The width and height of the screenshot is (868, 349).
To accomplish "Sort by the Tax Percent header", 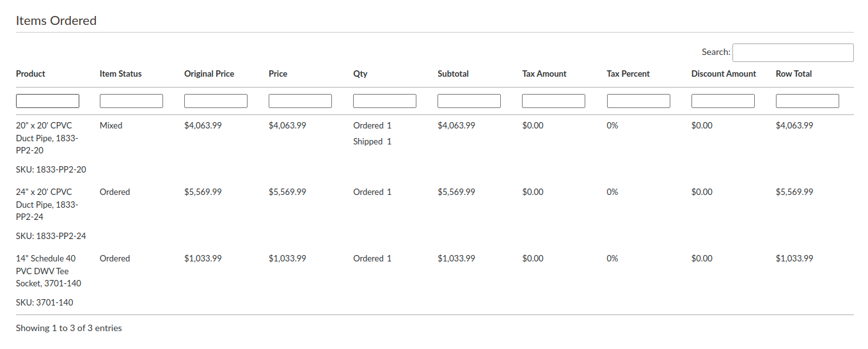I will [x=628, y=74].
